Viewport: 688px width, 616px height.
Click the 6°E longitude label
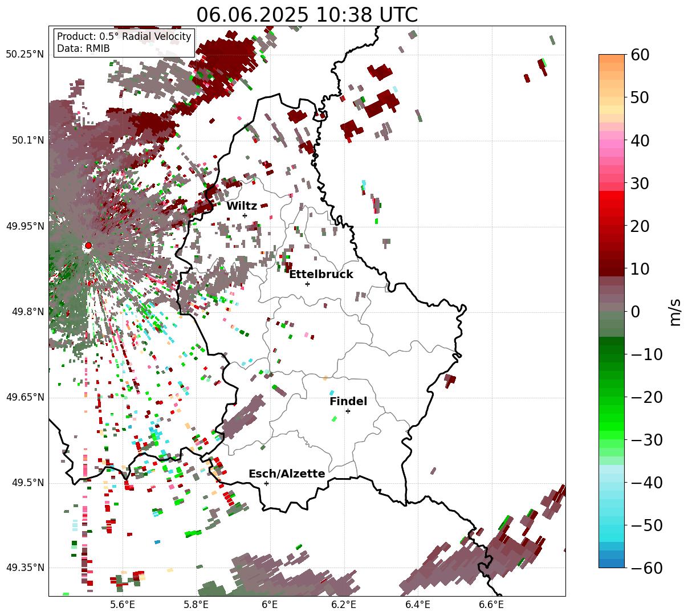[270, 605]
